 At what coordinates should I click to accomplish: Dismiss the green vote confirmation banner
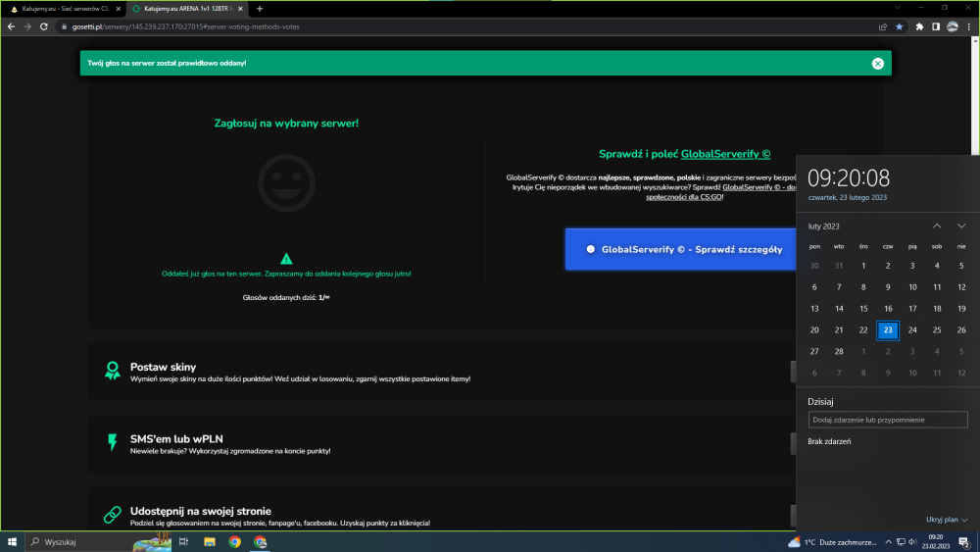[877, 63]
